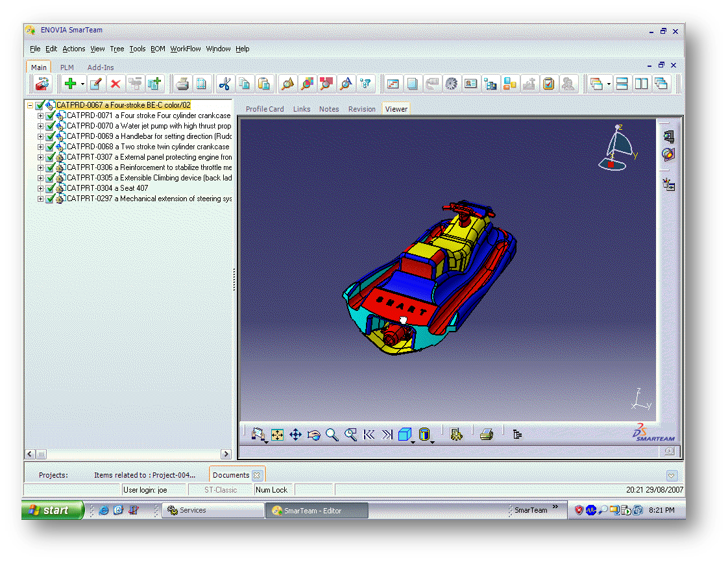This screenshot has width=728, height=562.
Task: Click the printer icon in main toolbar
Action: tap(183, 84)
